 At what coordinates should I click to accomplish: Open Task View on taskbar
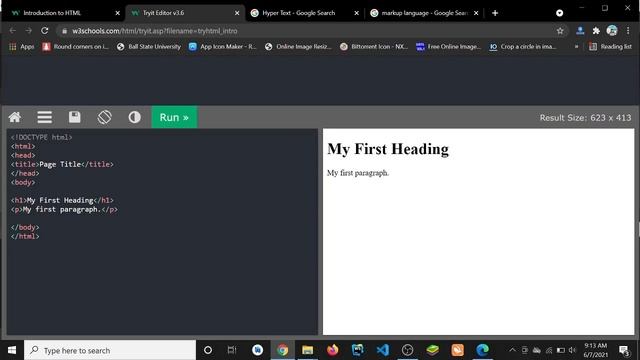[232, 350]
